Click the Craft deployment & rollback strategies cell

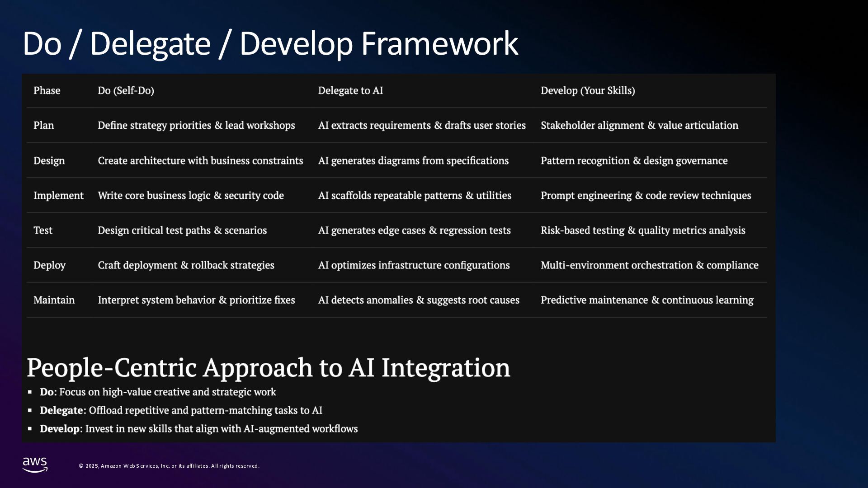(186, 265)
